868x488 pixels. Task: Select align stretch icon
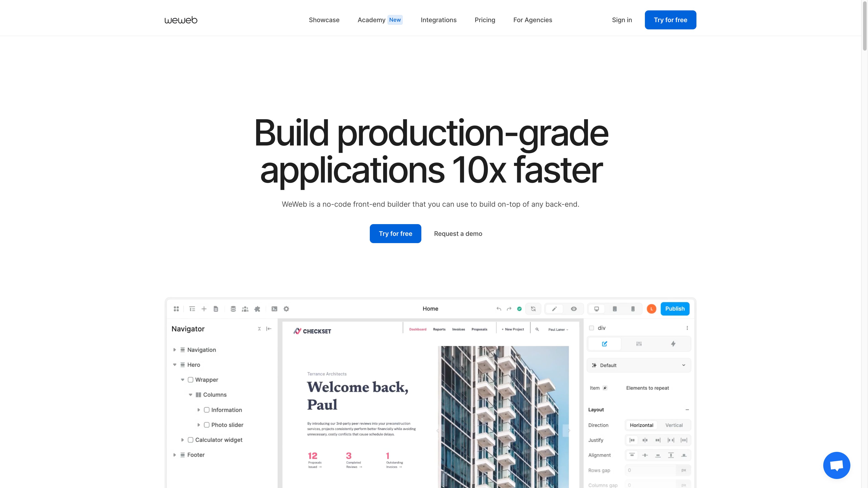coord(671,455)
